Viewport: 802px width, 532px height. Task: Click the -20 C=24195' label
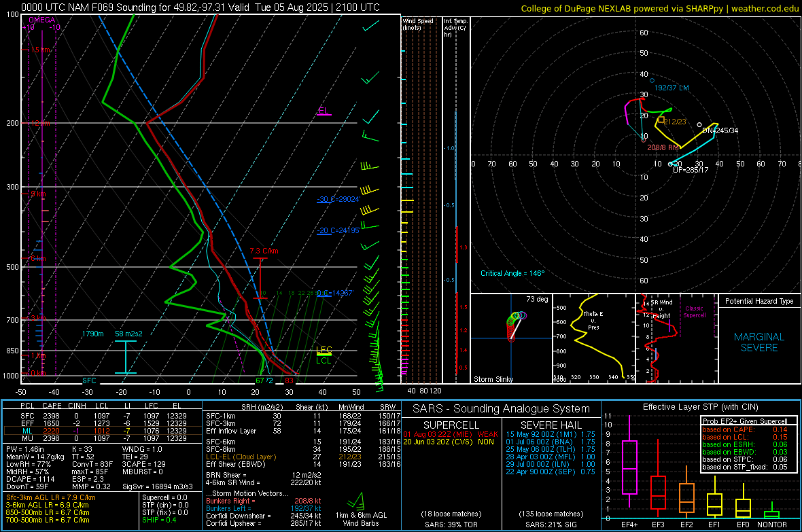pos(338,230)
